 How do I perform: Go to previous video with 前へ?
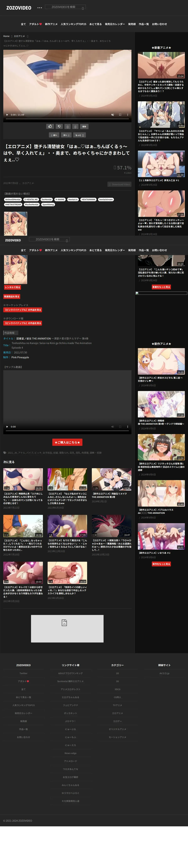(54, 135)
